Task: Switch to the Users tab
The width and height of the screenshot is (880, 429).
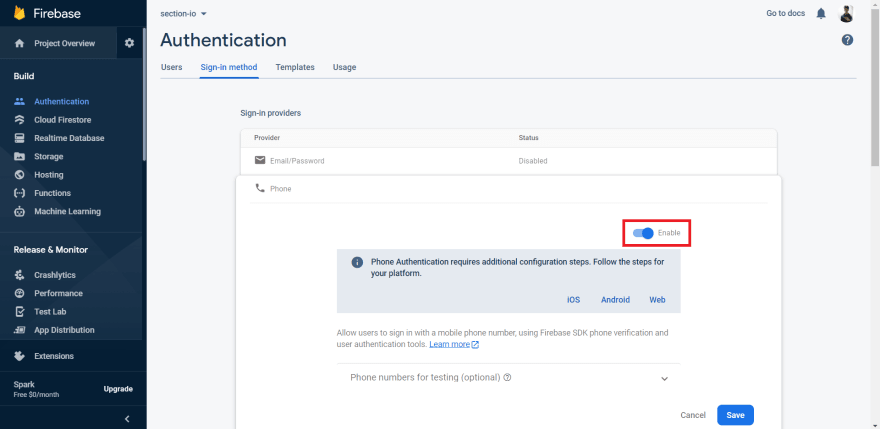Action: [172, 67]
